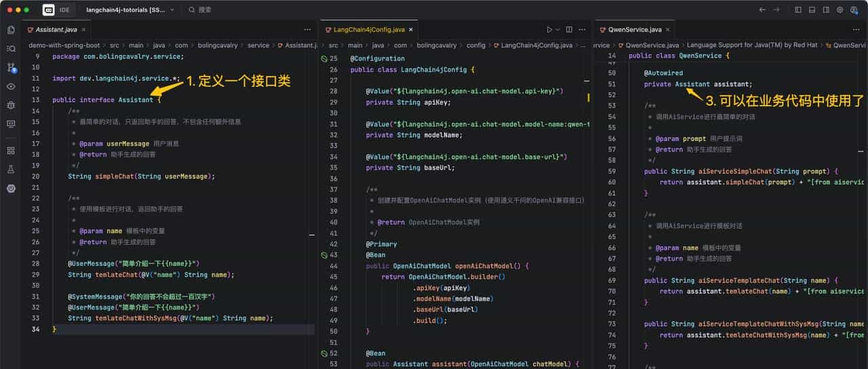Click 'import dev.langchain4j.service.*;' line

tap(115, 78)
